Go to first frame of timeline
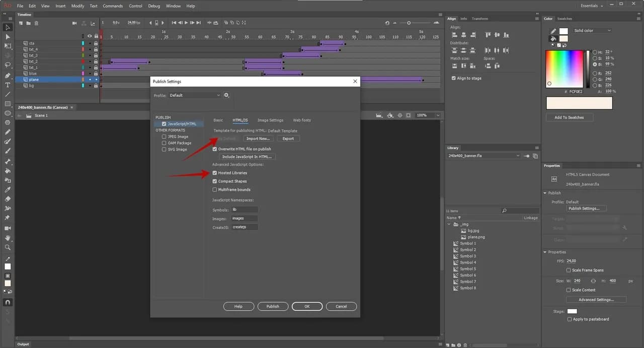Screen dimensions: 644x348 (174, 23)
